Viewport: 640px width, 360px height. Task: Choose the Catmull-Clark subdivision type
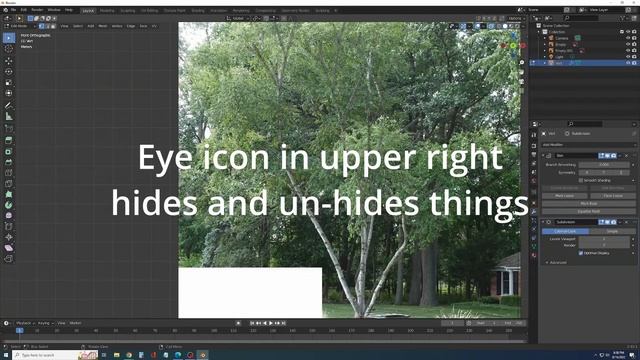[565, 231]
